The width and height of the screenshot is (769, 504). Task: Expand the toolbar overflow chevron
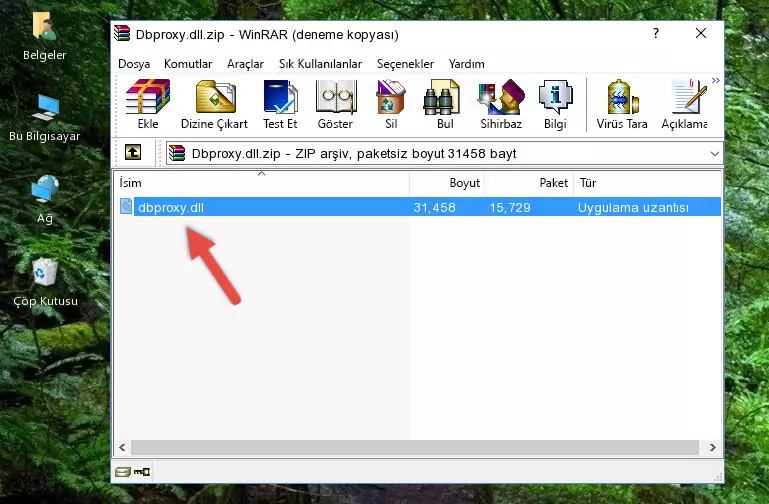[x=716, y=80]
